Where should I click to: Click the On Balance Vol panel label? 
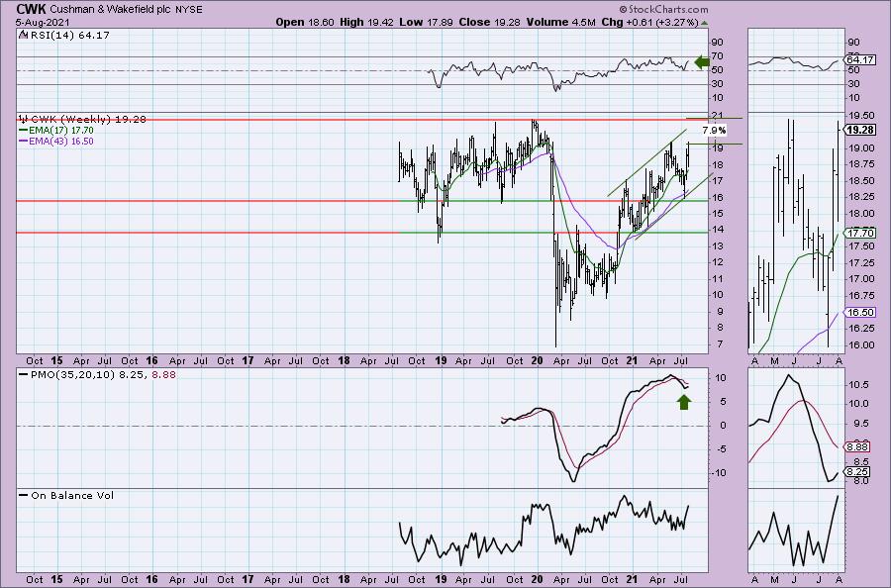72,495
